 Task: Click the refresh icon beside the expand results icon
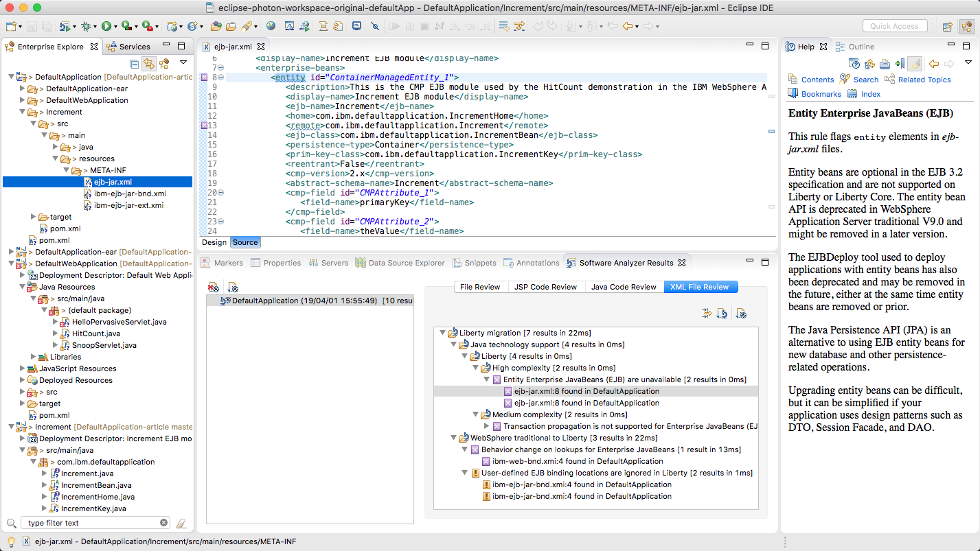(x=722, y=314)
